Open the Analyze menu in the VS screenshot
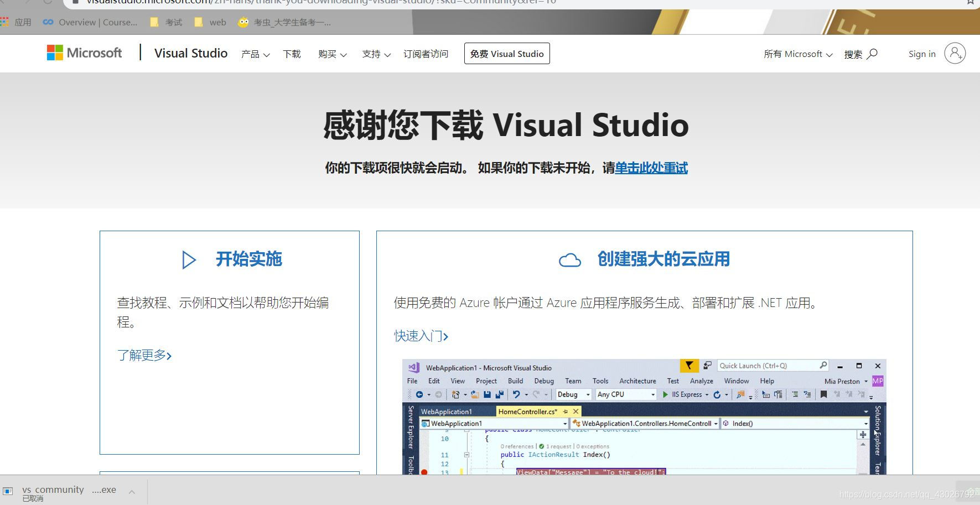Viewport: 980px width, 505px height. click(702, 381)
